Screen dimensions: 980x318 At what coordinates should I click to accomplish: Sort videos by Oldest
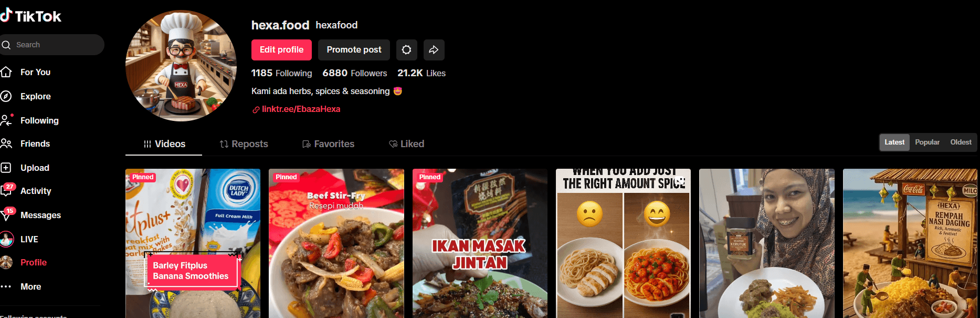coord(961,142)
